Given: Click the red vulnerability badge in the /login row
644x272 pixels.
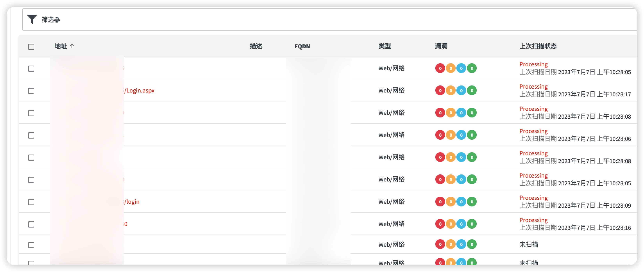Looking at the screenshot, I should [440, 202].
